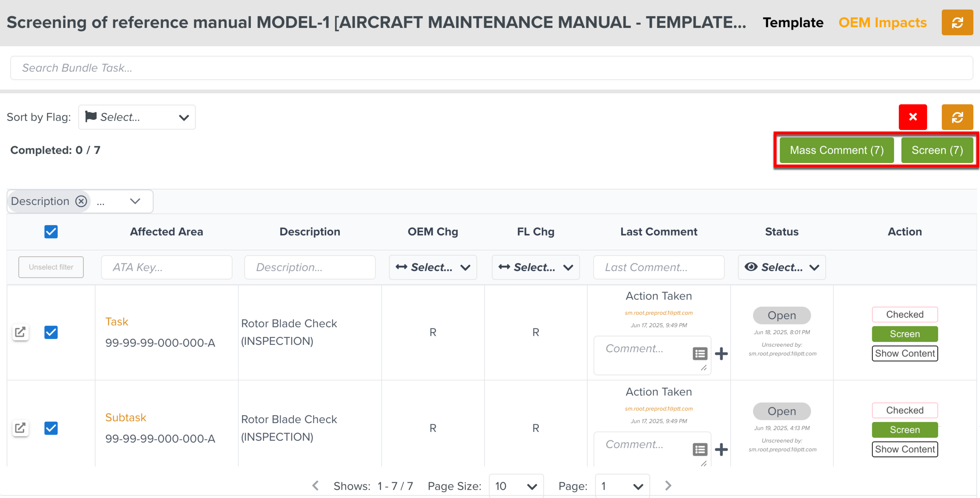The height and width of the screenshot is (498, 980).
Task: Click Checked button in Task row
Action: tap(905, 314)
